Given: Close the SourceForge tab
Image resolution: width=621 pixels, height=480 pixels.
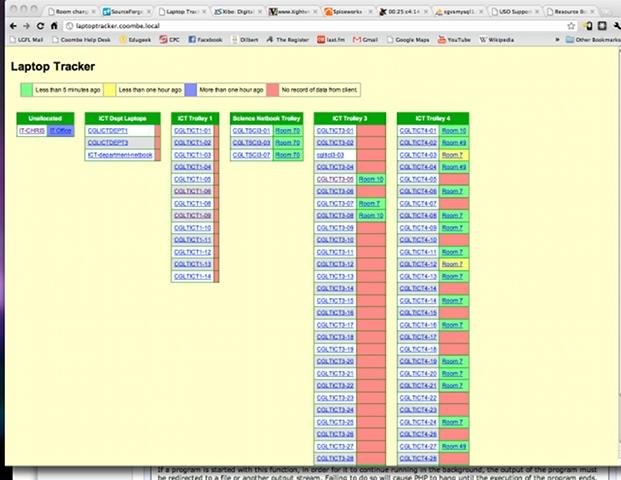Looking at the screenshot, I should pyautogui.click(x=148, y=12).
